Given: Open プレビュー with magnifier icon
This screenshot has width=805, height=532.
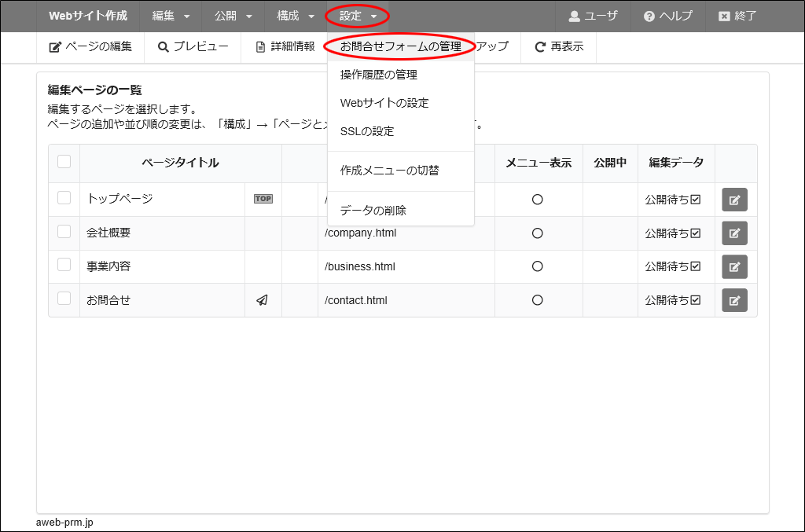Looking at the screenshot, I should tap(193, 47).
